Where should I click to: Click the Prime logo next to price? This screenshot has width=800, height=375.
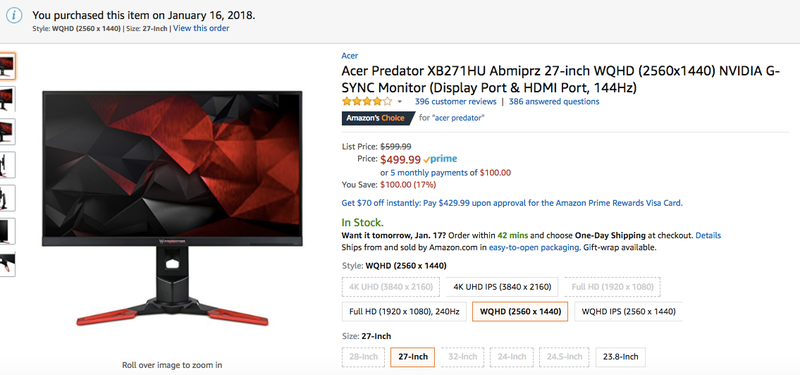click(x=440, y=159)
